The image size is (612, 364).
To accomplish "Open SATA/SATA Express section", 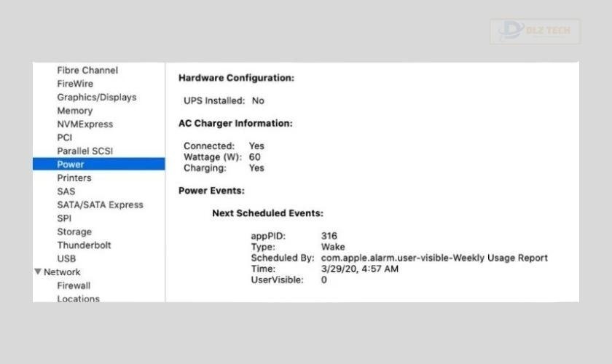I will click(x=100, y=205).
